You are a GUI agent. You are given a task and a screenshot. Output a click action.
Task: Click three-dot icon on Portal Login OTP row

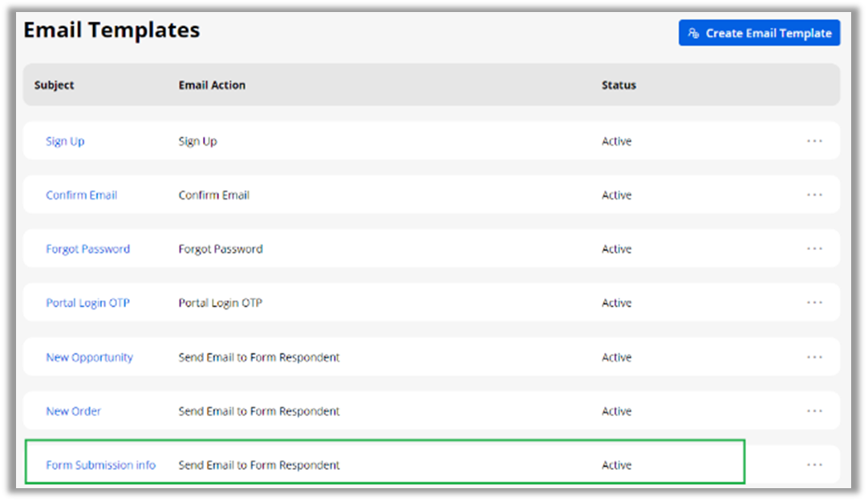pyautogui.click(x=814, y=303)
